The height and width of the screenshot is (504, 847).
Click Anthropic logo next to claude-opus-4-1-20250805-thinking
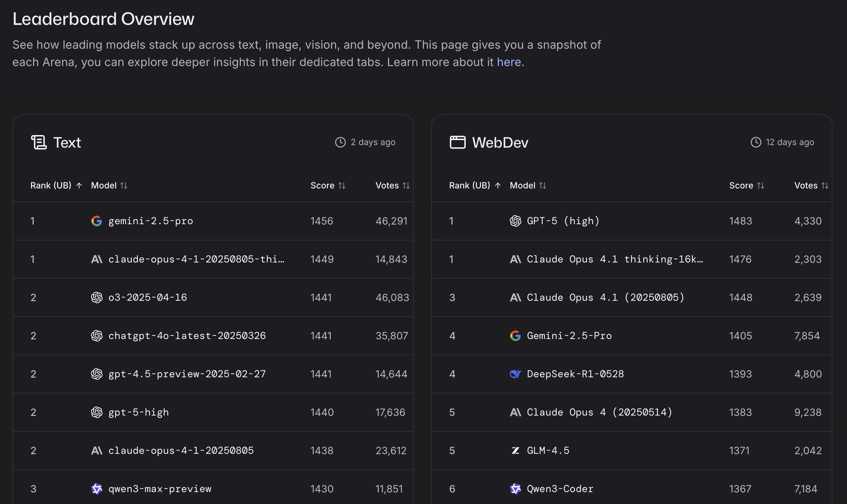pos(96,259)
